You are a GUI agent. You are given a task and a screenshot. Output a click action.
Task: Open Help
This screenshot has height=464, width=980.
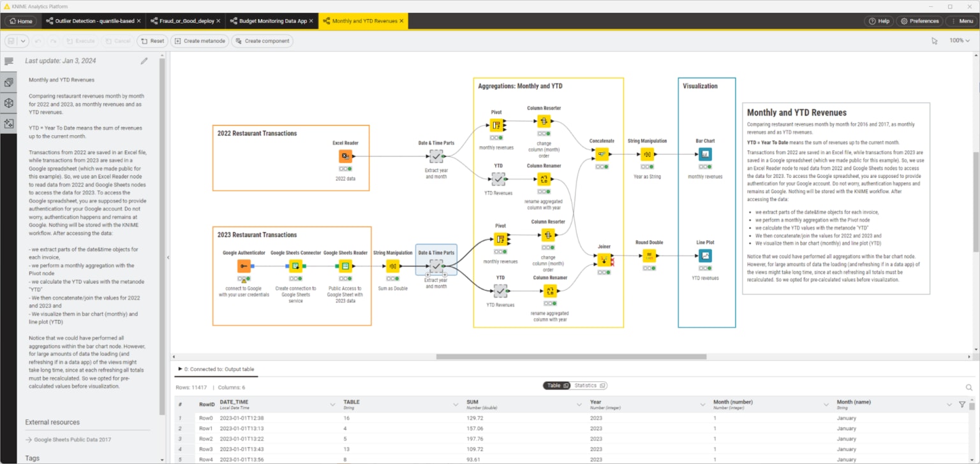click(879, 21)
